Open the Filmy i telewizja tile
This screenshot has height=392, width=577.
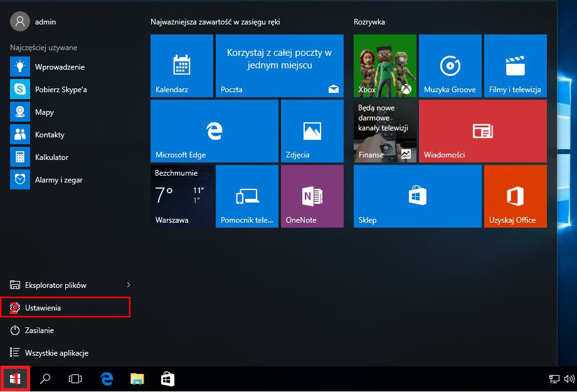pos(515,66)
